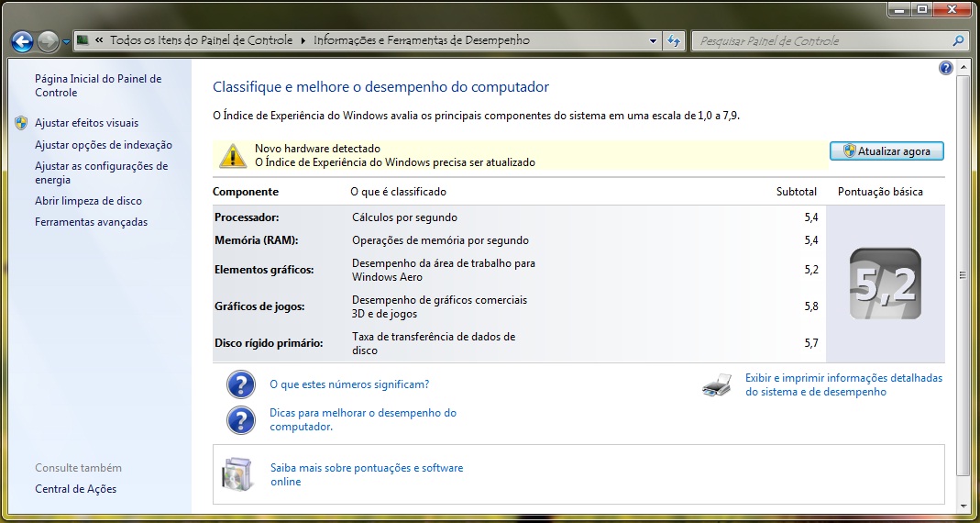
Task: Maximize the window
Action: pos(922,9)
